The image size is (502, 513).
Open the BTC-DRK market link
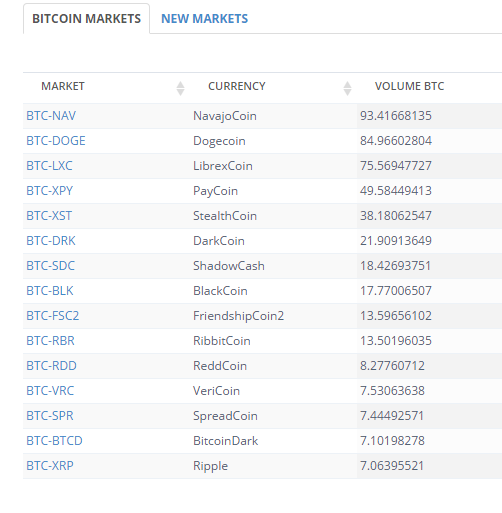coord(51,241)
